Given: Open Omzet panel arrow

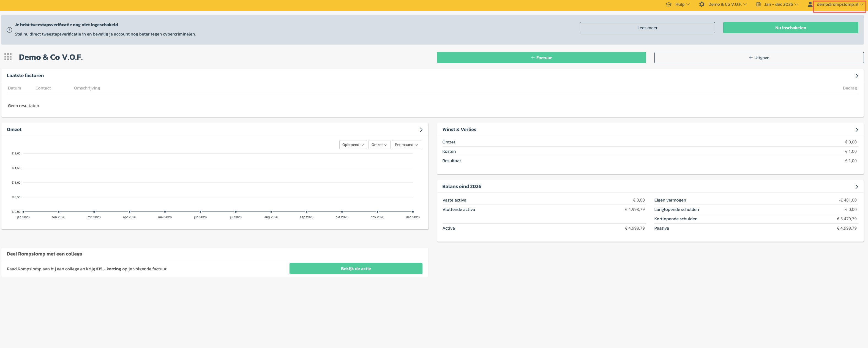Looking at the screenshot, I should coord(421,130).
